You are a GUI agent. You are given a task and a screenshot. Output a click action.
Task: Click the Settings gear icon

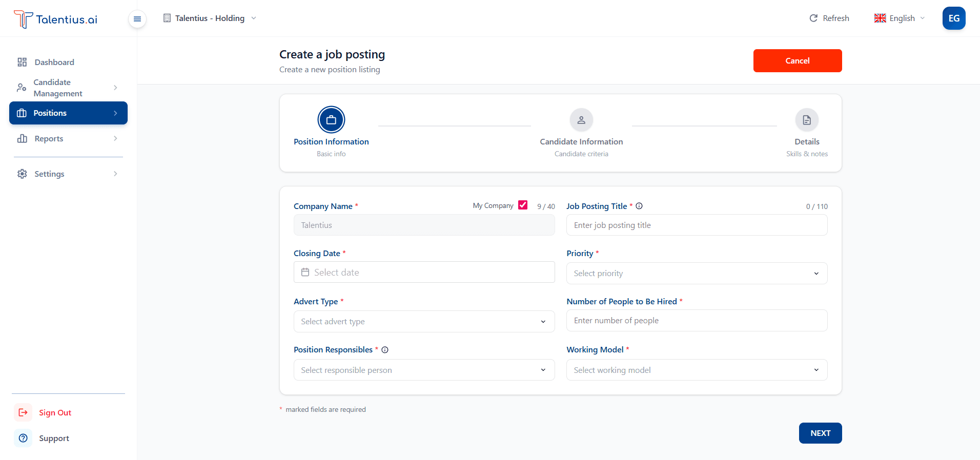pos(22,174)
